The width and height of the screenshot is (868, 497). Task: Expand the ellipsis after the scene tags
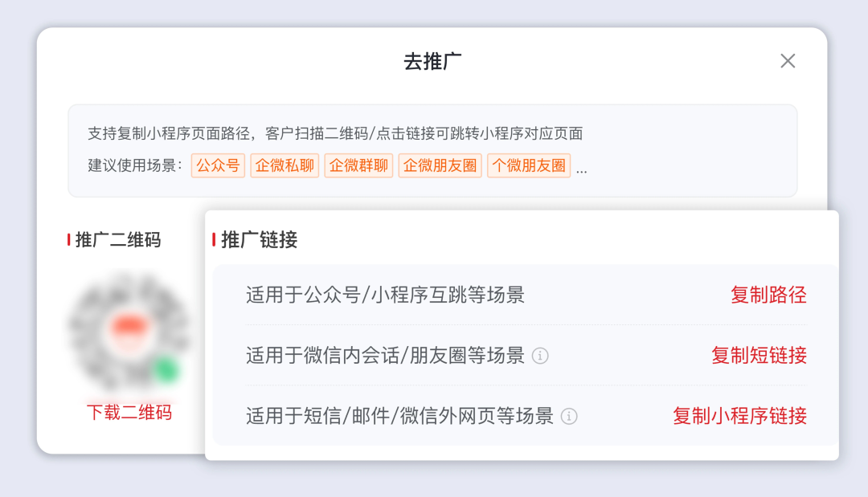click(x=582, y=169)
